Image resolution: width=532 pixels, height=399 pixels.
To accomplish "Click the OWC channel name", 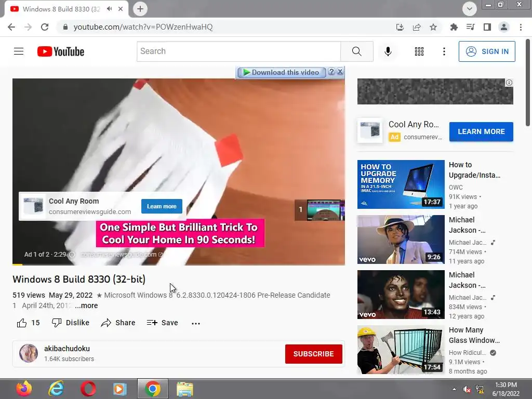I will pyautogui.click(x=456, y=187).
